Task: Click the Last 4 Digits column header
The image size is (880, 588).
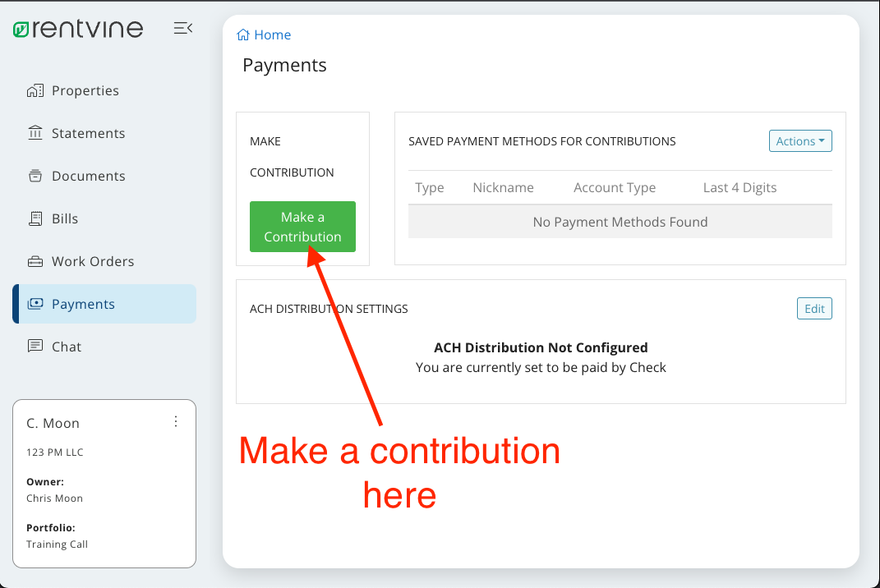Action: tap(739, 187)
